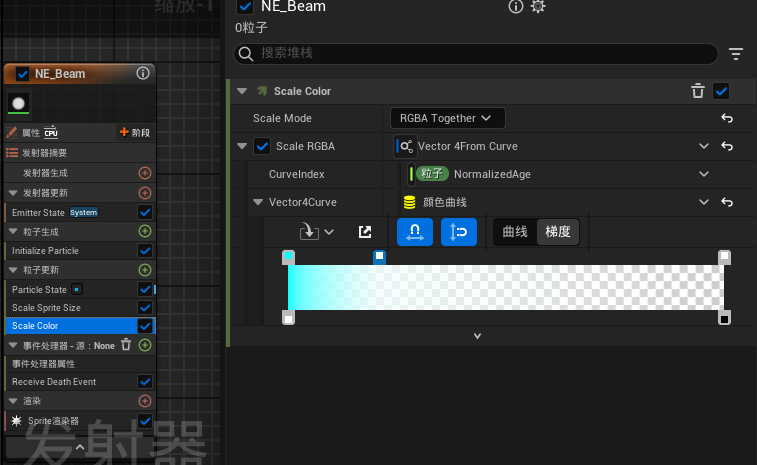This screenshot has width=757, height=465.
Task: Open the curve import template icon
Action: [309, 232]
